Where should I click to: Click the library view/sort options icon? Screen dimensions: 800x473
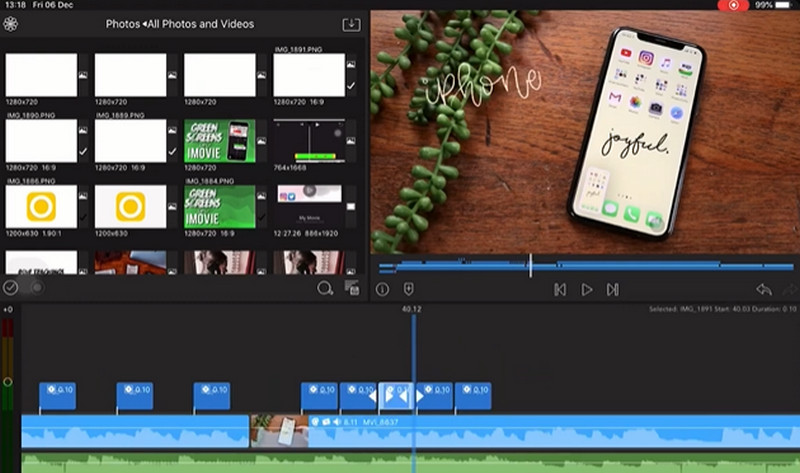[352, 288]
